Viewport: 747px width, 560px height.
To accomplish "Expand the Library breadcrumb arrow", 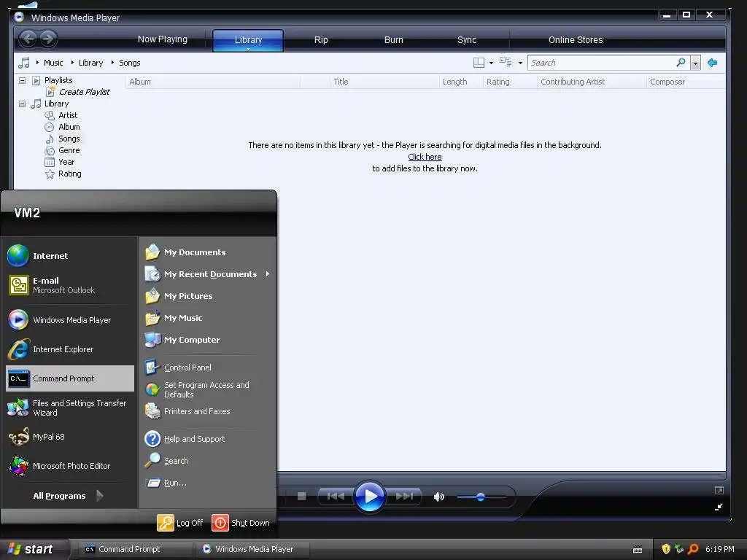I will tap(72, 63).
